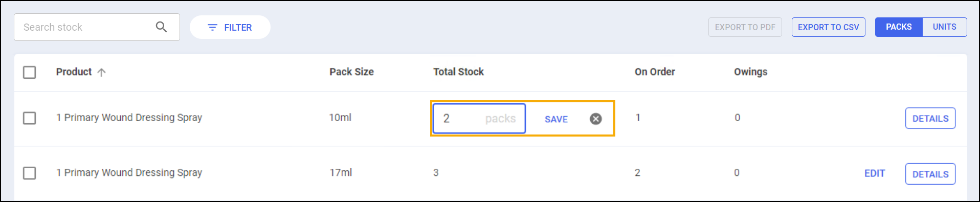
Task: Open Details for the 17ml product
Action: pos(930,174)
